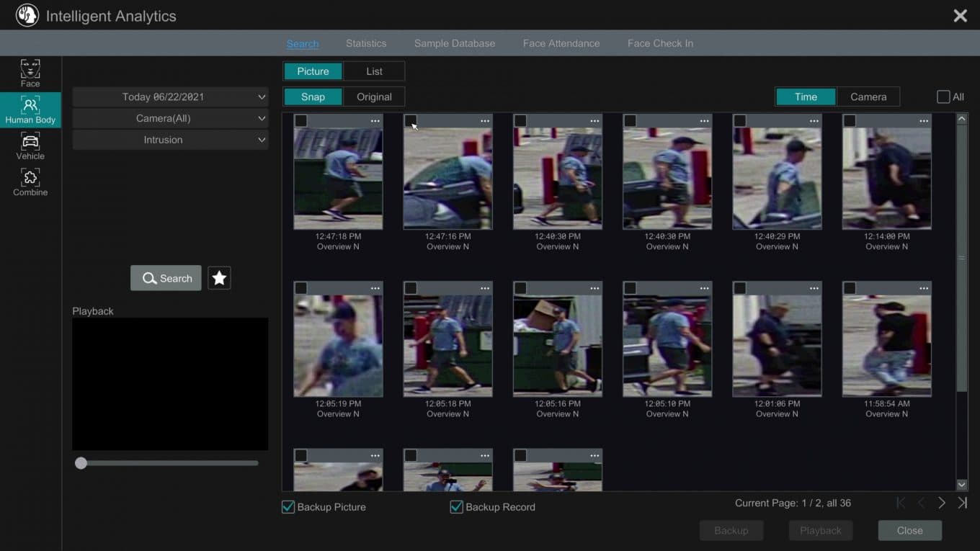Image resolution: width=980 pixels, height=551 pixels.
Task: Select the Face analytics icon in sidebar
Action: pos(30,73)
